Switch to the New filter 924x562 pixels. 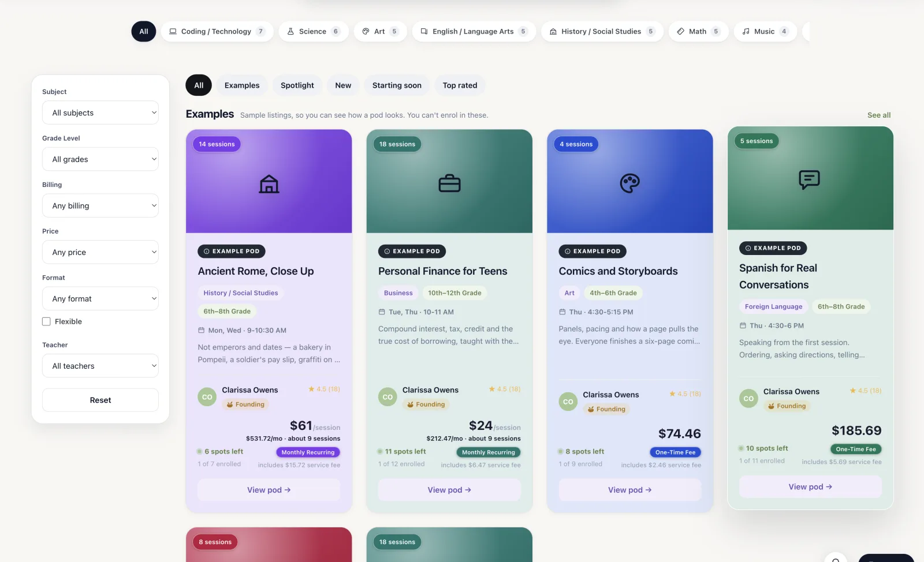click(x=343, y=85)
